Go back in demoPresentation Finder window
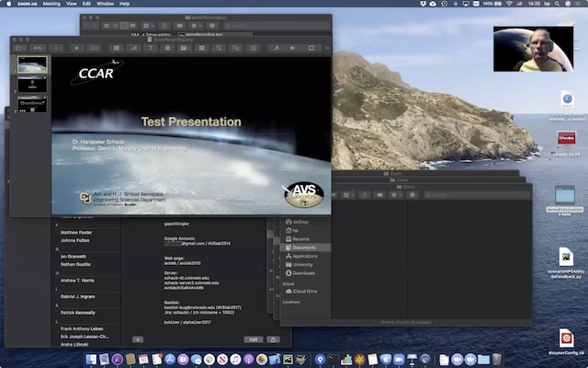Image resolution: width=588 pixels, height=368 pixels. tap(87, 26)
